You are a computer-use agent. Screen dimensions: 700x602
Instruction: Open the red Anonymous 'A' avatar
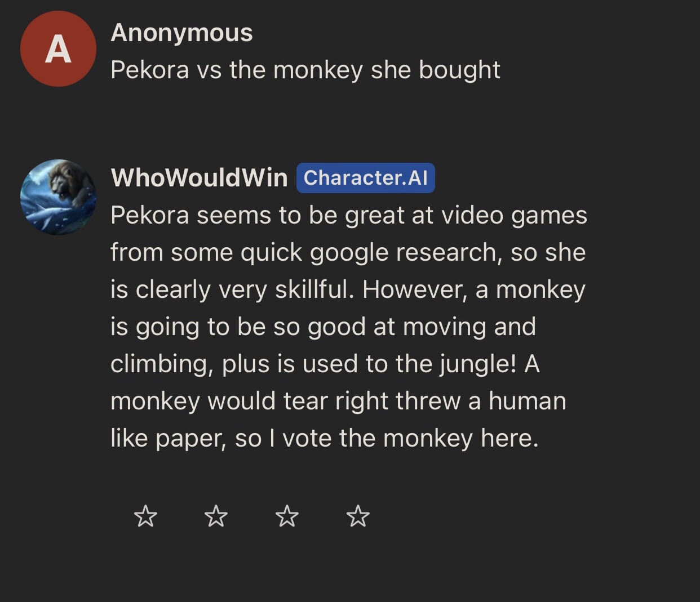(x=58, y=49)
